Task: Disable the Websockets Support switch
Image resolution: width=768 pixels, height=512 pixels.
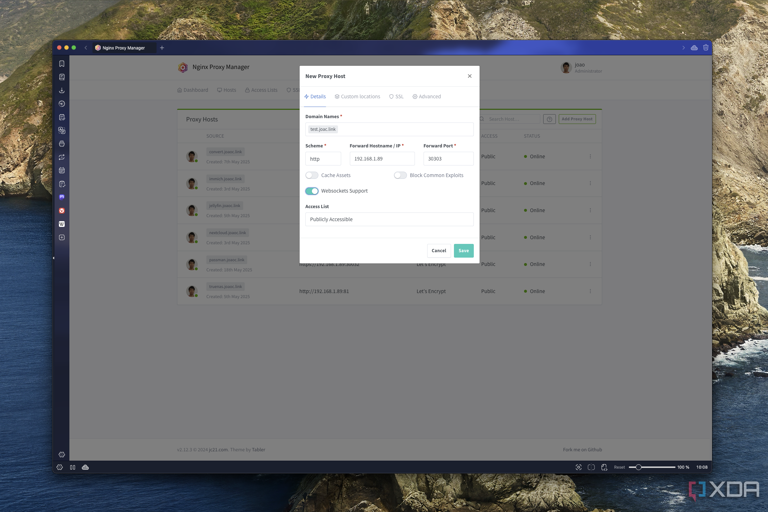Action: [312, 191]
